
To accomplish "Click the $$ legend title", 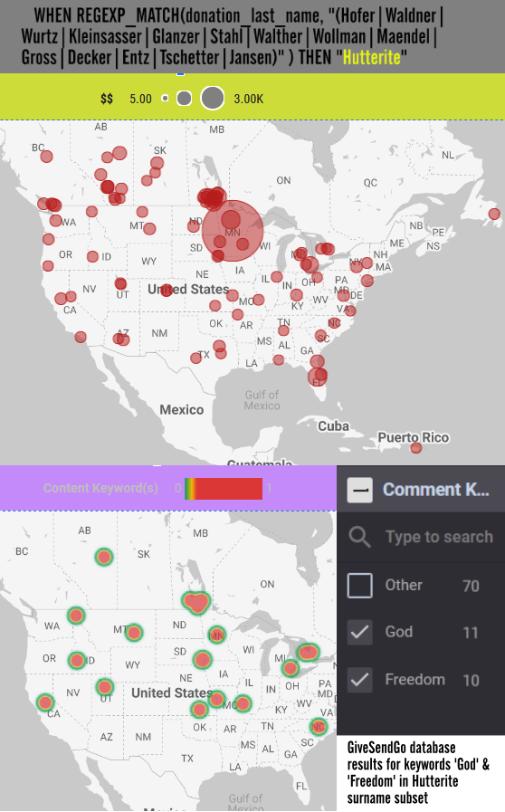I will [x=107, y=99].
